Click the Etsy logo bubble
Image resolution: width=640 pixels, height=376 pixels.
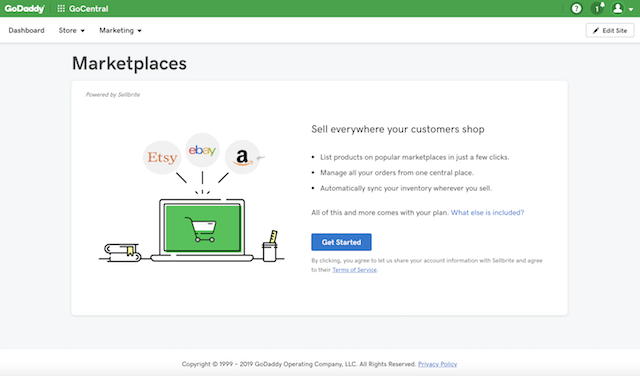[x=162, y=158]
